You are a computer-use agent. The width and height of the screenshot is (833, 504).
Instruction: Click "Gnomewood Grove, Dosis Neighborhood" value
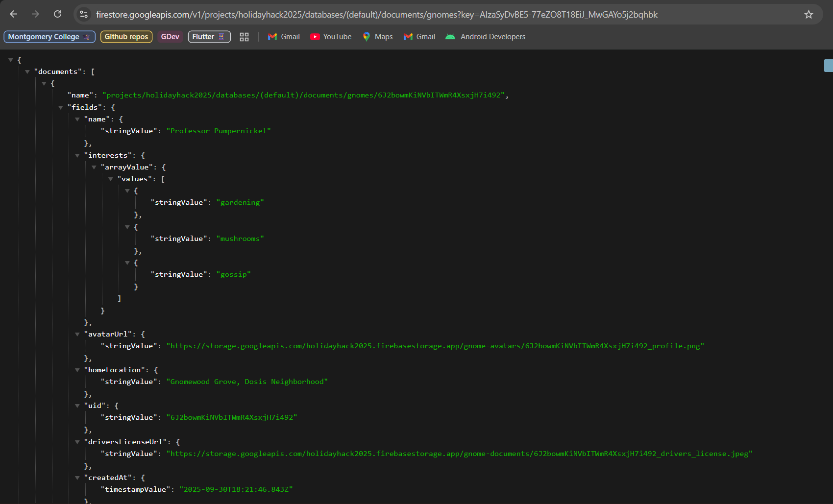pyautogui.click(x=247, y=382)
